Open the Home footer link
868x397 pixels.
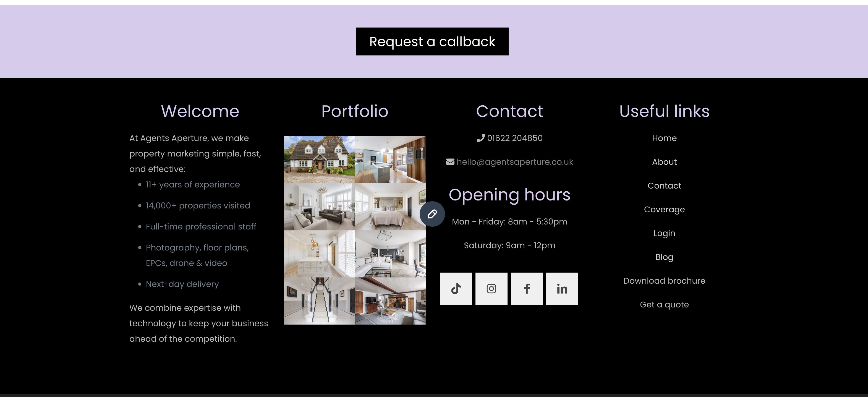(664, 138)
